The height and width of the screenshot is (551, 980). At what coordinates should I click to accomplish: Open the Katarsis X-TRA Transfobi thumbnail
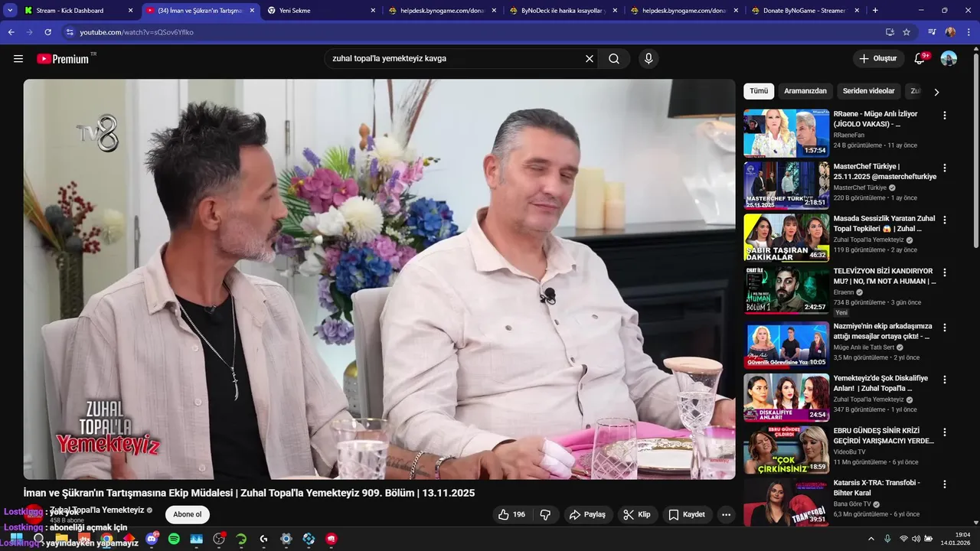[x=786, y=502]
